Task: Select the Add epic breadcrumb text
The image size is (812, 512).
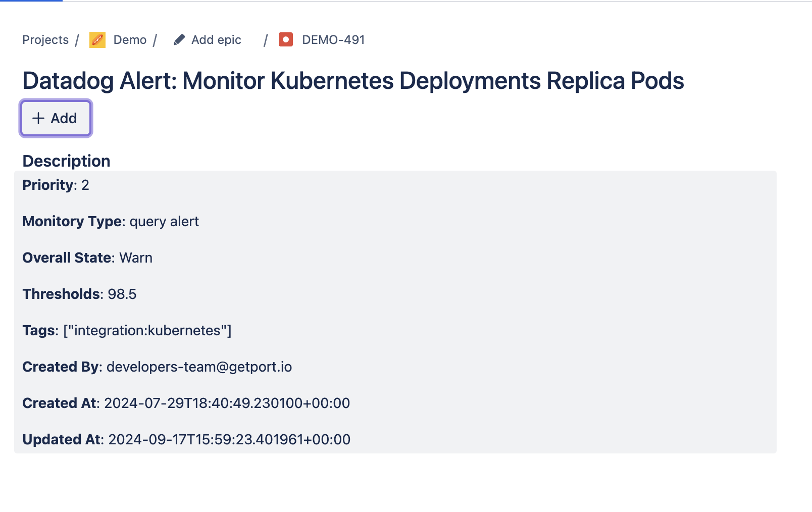Action: [216, 40]
